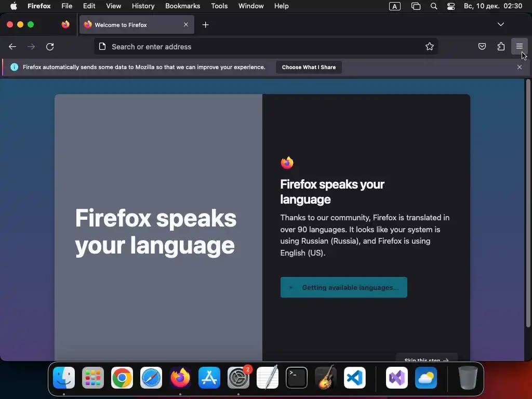Click the keyboard input source icon
The height and width of the screenshot is (399, 532).
click(x=395, y=6)
